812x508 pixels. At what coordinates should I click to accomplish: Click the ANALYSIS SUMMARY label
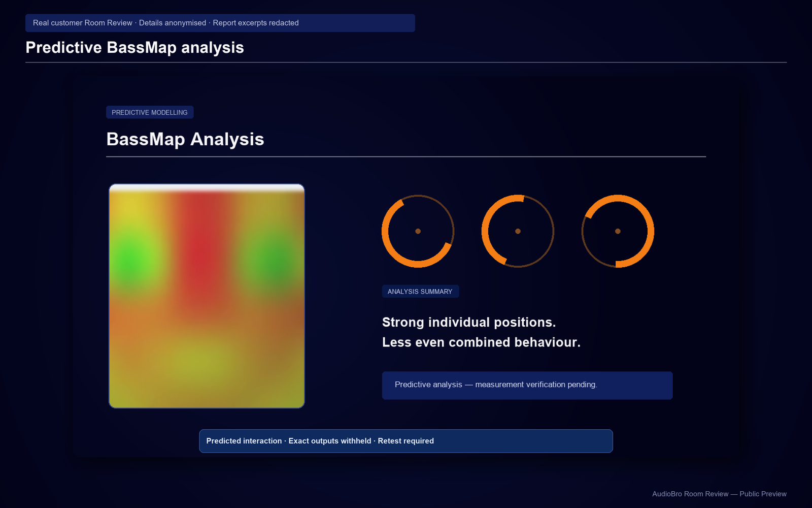(x=420, y=292)
